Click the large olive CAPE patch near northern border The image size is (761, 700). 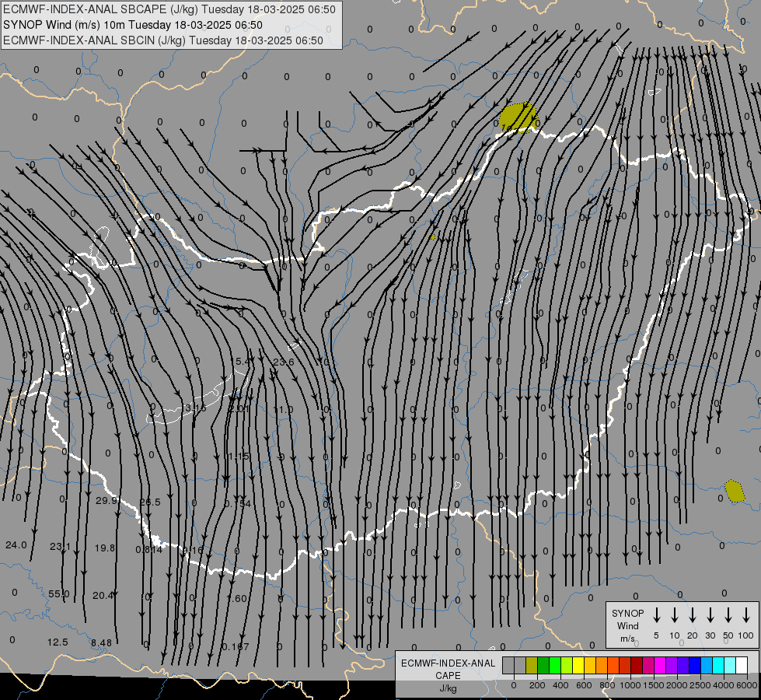(x=518, y=117)
